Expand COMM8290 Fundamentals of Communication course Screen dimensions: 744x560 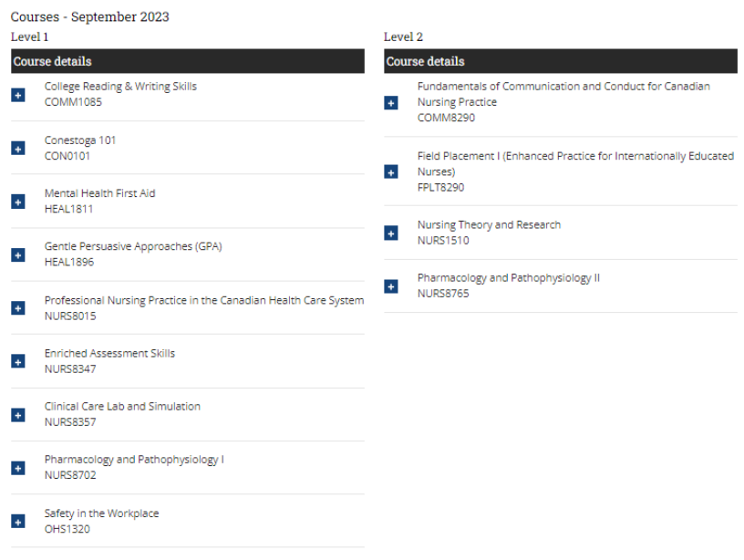coord(391,102)
